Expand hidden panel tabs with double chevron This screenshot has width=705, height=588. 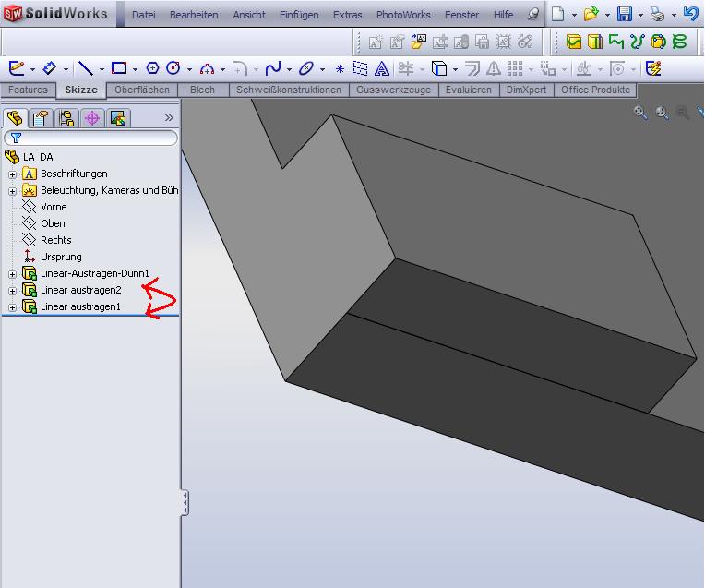pyautogui.click(x=169, y=117)
